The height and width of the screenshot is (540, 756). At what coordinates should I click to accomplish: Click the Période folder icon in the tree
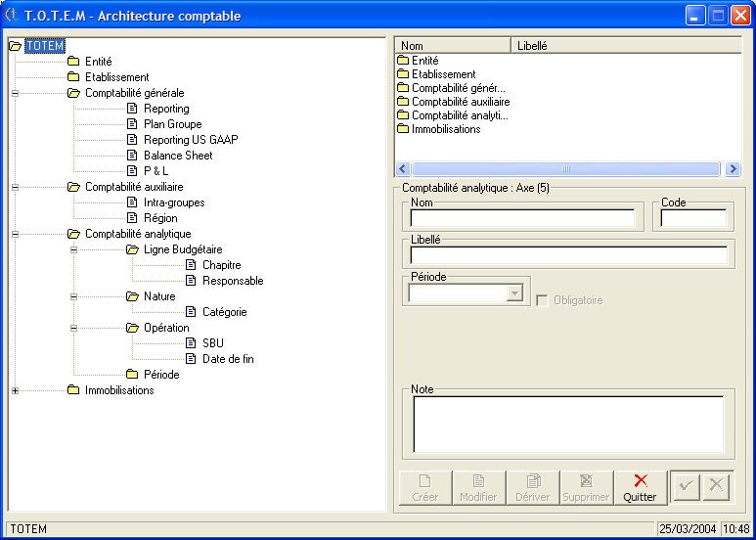[x=132, y=375]
